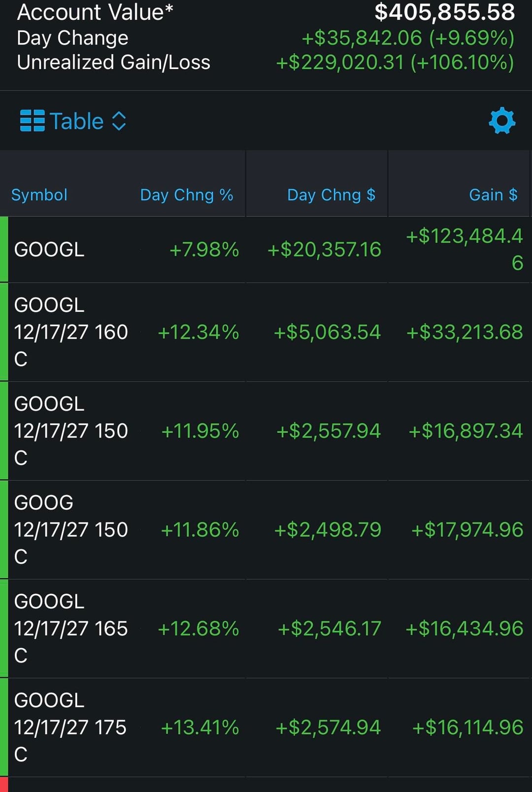The height and width of the screenshot is (792, 532).
Task: Select GOOGL 12/17/27 160 C option
Action: click(x=70, y=332)
